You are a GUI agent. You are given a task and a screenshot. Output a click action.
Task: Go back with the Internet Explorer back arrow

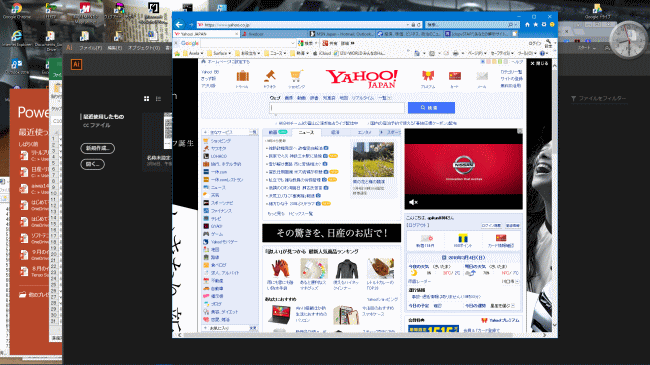pos(179,24)
